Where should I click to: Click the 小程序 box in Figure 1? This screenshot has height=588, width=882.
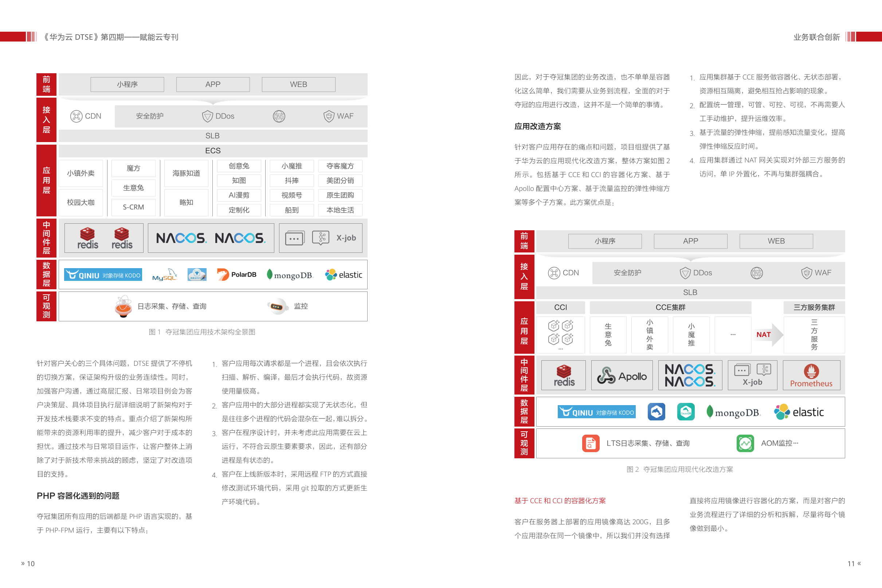coord(127,85)
